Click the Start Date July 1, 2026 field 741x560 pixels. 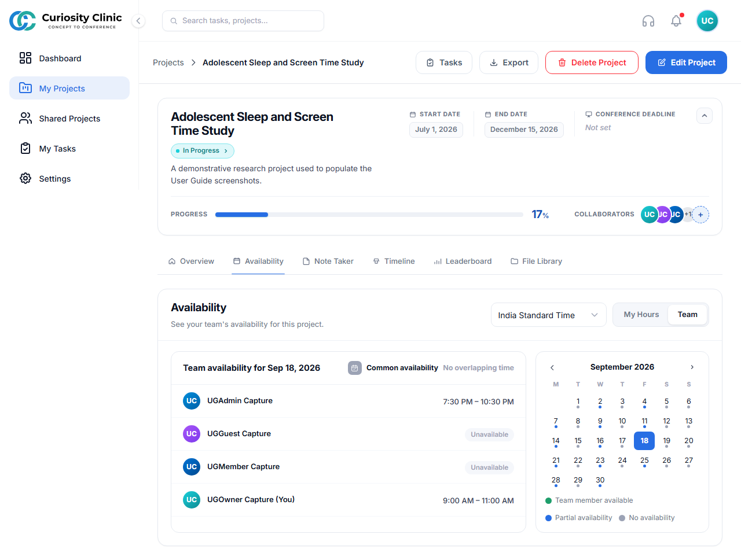436,130
